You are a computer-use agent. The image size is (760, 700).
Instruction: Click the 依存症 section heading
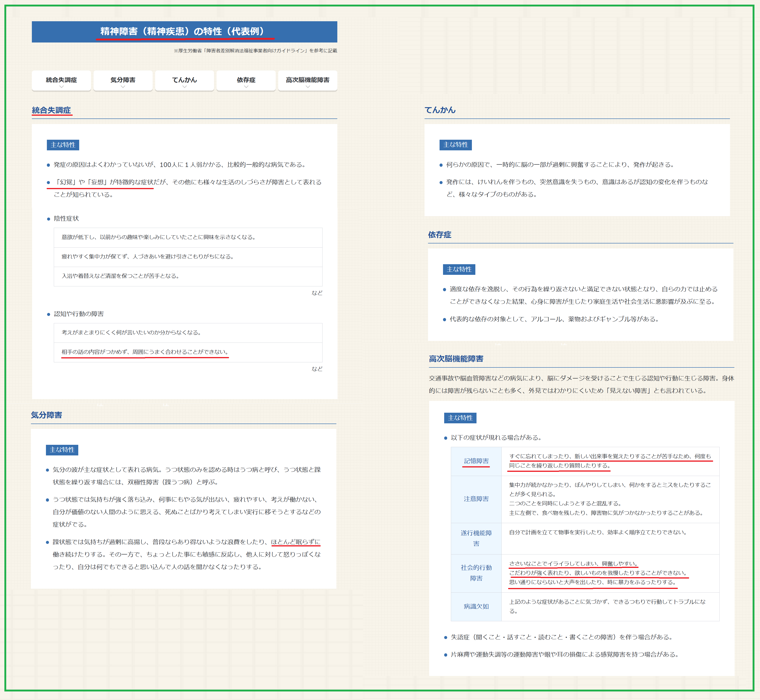click(440, 235)
